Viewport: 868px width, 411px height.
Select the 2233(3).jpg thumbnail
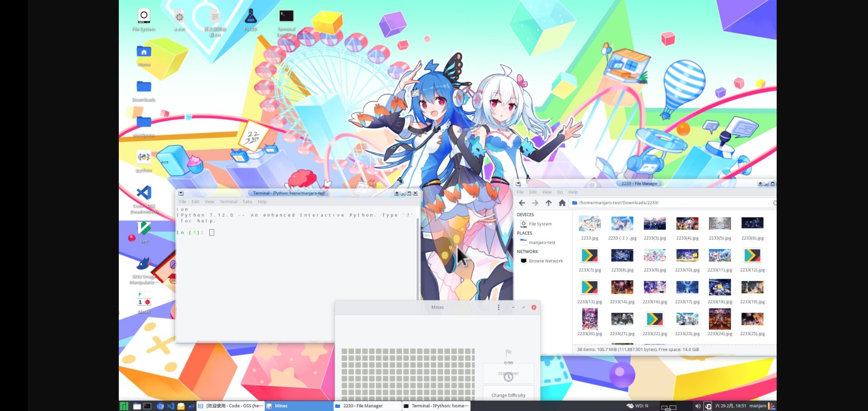coord(655,223)
